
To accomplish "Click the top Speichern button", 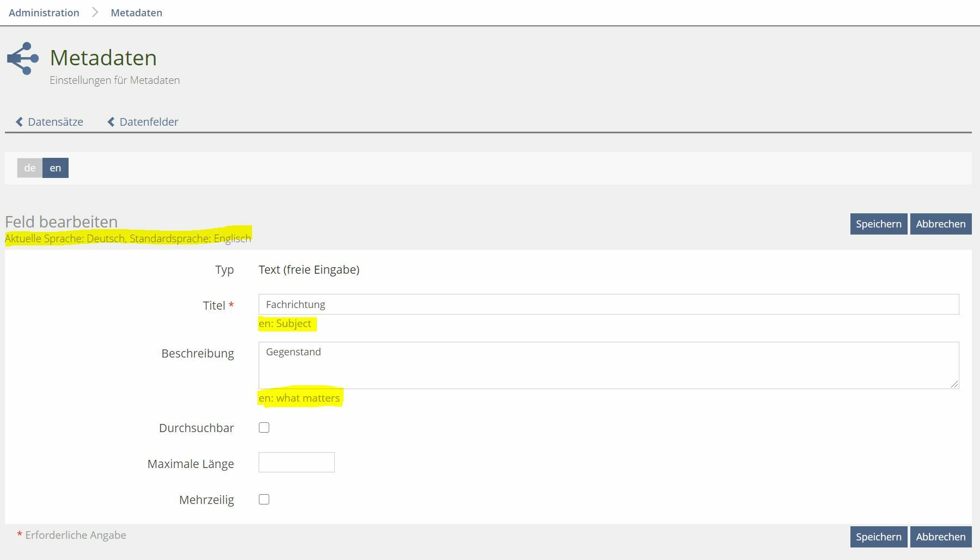I will point(878,224).
